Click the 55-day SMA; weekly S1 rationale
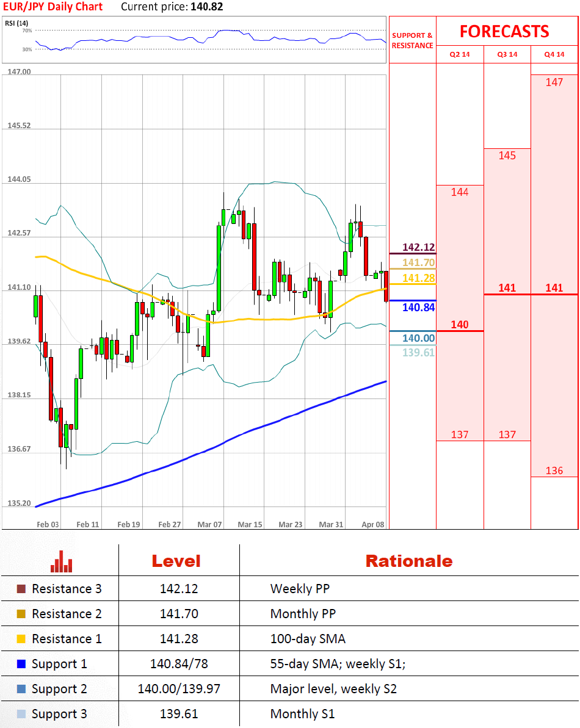 338,664
